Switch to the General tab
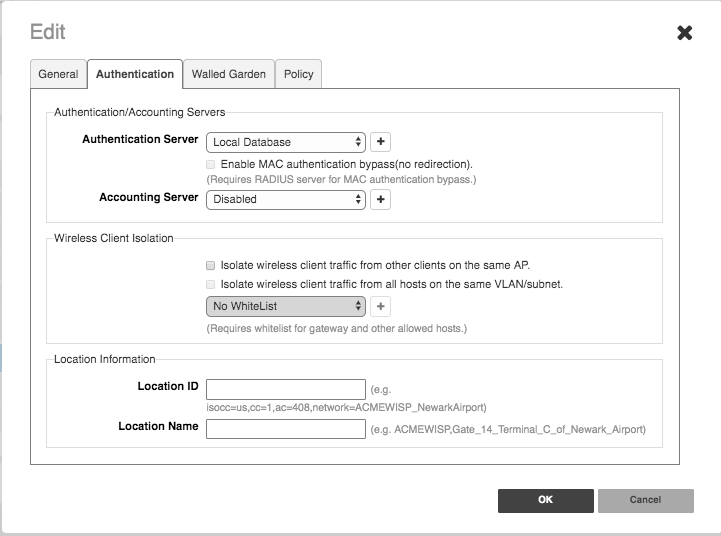The height and width of the screenshot is (536, 721). tap(58, 74)
